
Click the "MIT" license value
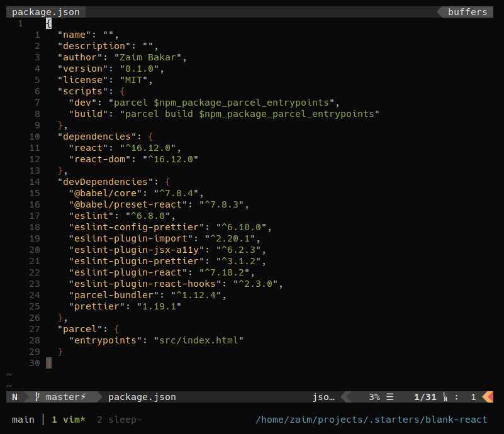click(x=133, y=80)
